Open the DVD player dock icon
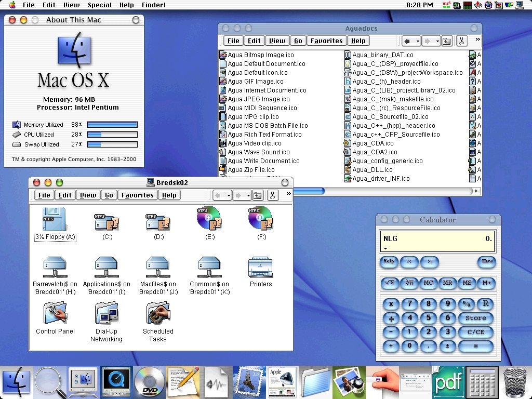This screenshot has width=532, height=399. (149, 382)
